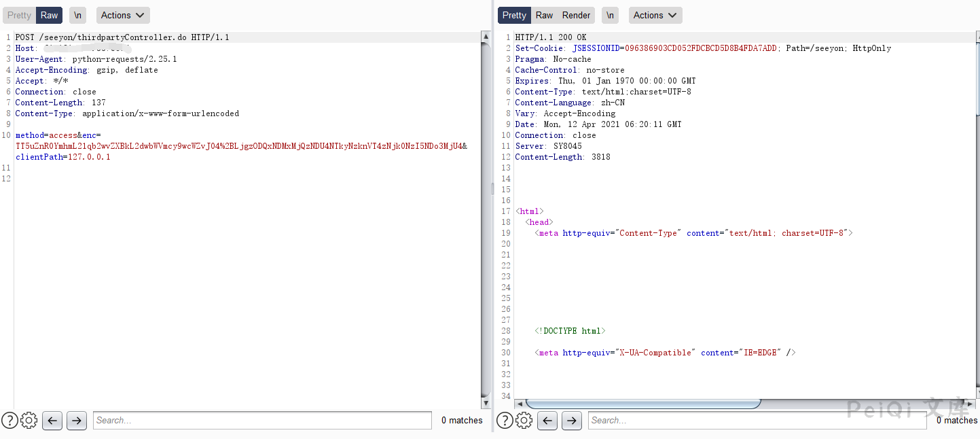This screenshot has width=980, height=439.
Task: Expand the request Actions dropdown
Action: point(123,15)
